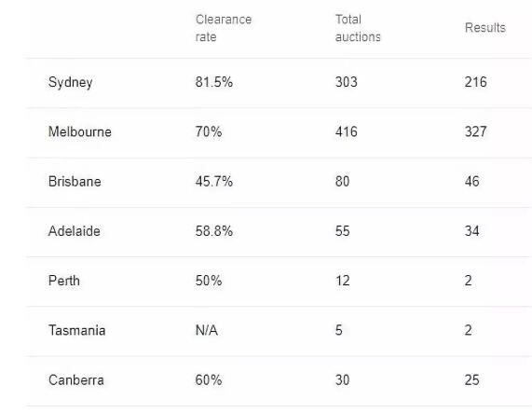The height and width of the screenshot is (413, 532).
Task: Select the Tasmania row label
Action: click(77, 330)
